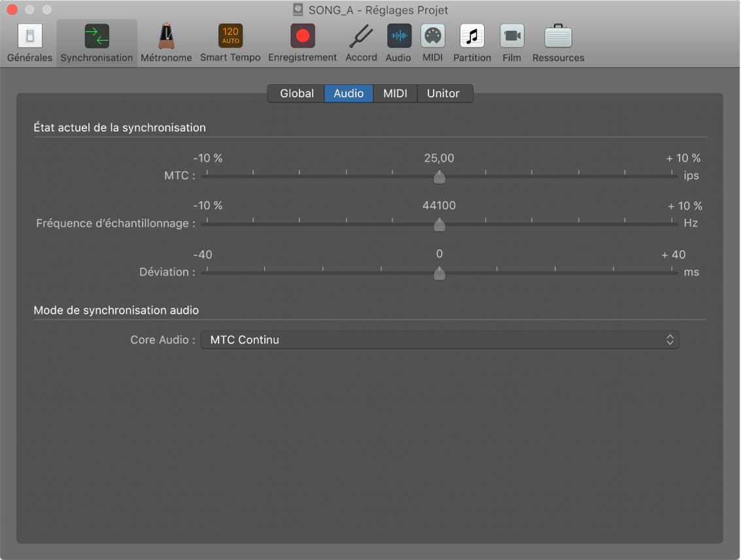This screenshot has width=741, height=560.
Task: Switch to the Unitor tab
Action: coord(443,93)
